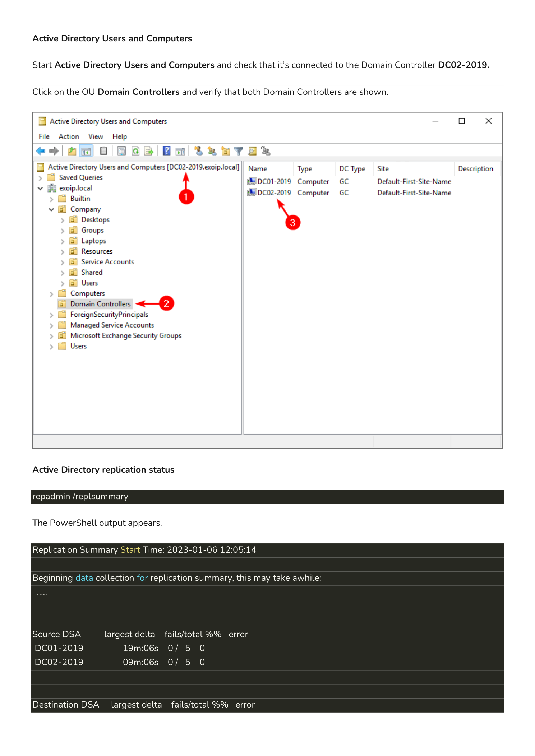
Task: Click the Find objects magnifier icon
Action: tap(252, 151)
